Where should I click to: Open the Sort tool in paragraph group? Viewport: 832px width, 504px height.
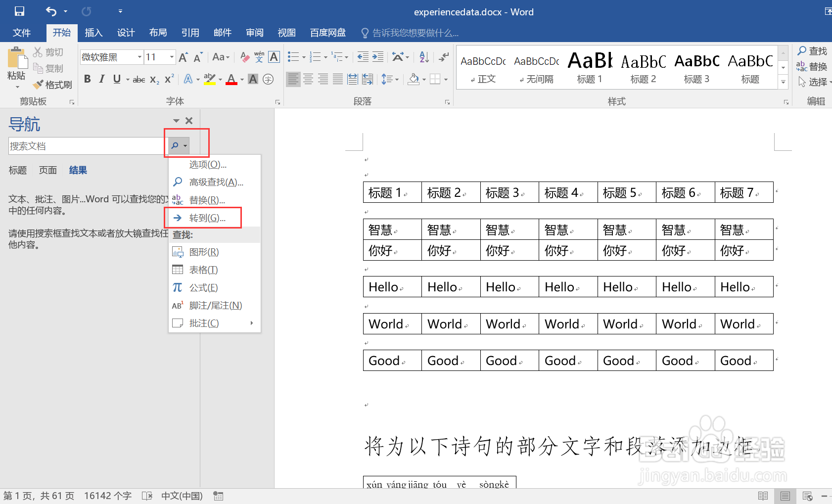point(423,57)
